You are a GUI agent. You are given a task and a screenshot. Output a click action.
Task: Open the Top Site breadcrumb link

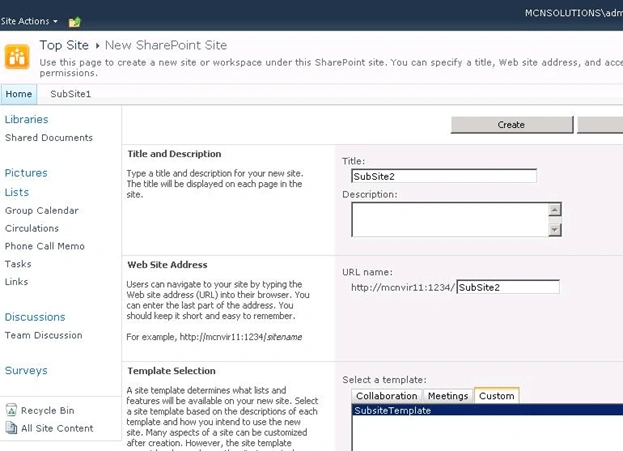tap(64, 45)
